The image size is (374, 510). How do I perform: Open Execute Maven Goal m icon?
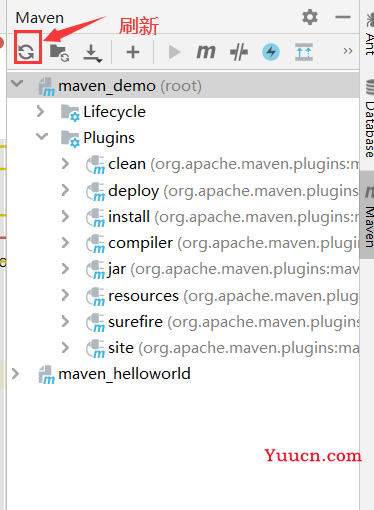point(206,52)
